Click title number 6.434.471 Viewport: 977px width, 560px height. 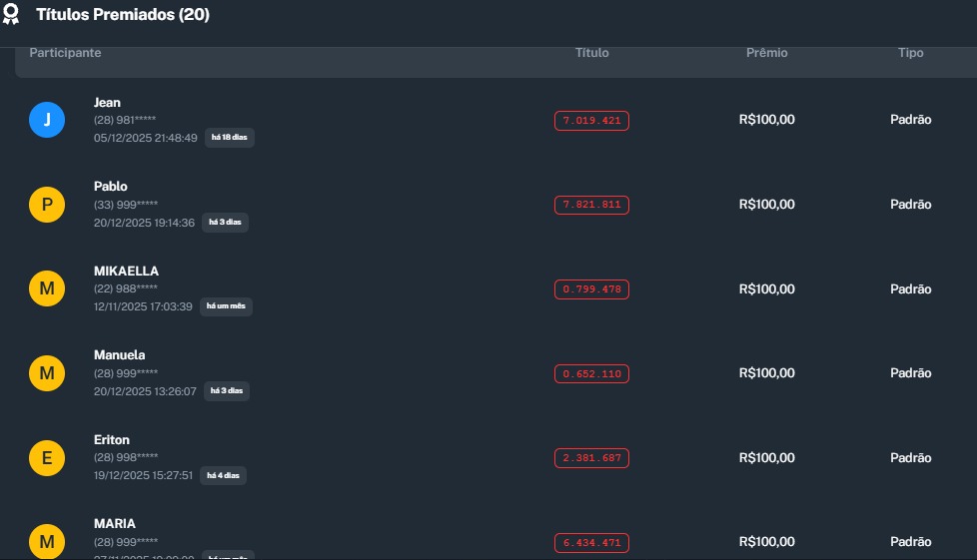pos(592,542)
